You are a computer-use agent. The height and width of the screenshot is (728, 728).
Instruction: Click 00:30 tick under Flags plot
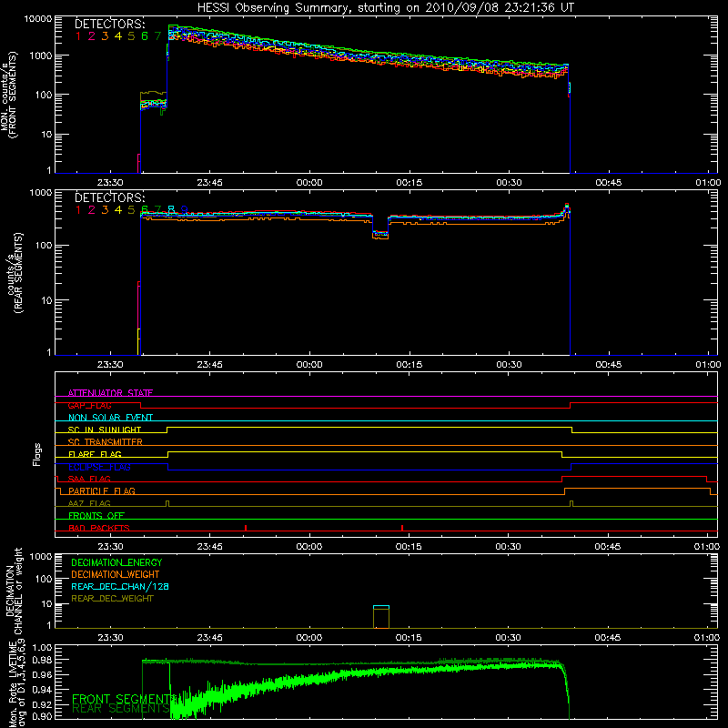[x=508, y=547]
